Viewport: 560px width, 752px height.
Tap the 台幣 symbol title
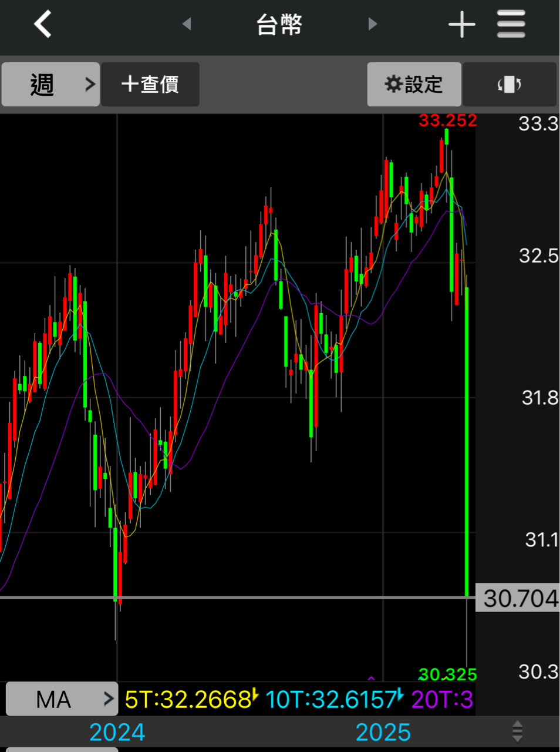click(279, 25)
